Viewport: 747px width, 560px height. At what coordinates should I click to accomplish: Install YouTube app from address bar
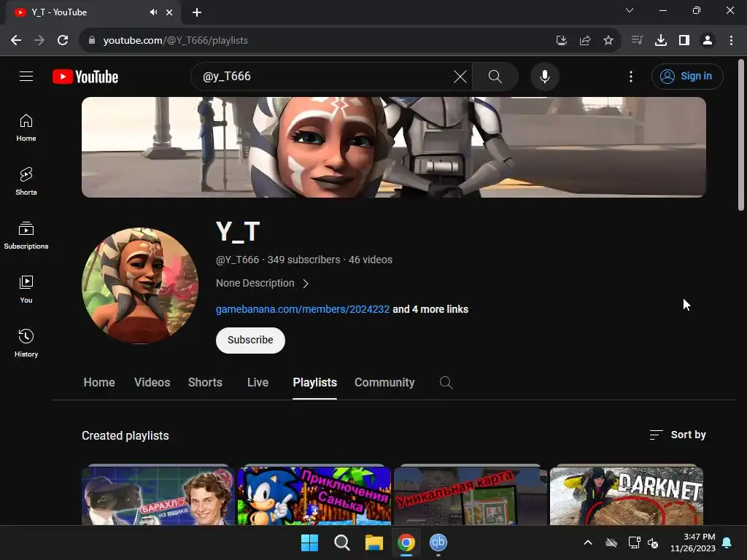pyautogui.click(x=562, y=40)
